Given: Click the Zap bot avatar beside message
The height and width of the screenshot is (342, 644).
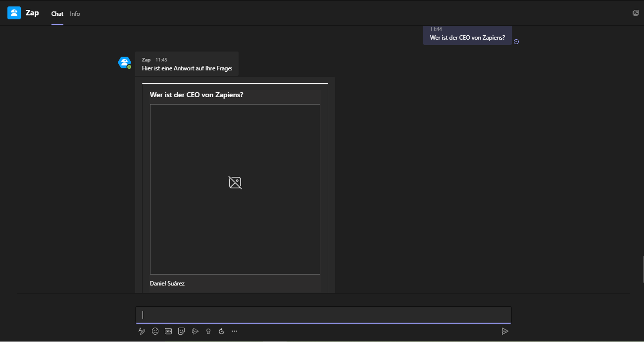Looking at the screenshot, I should 124,62.
